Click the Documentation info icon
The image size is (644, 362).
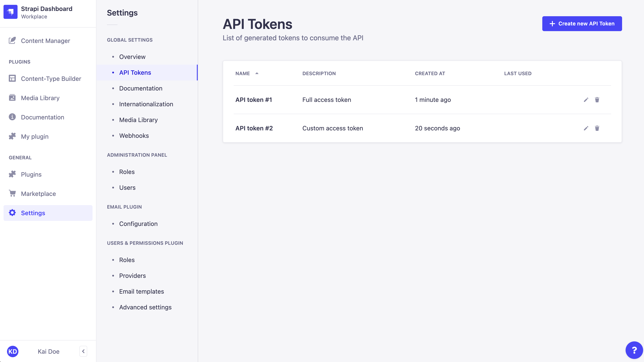click(12, 117)
